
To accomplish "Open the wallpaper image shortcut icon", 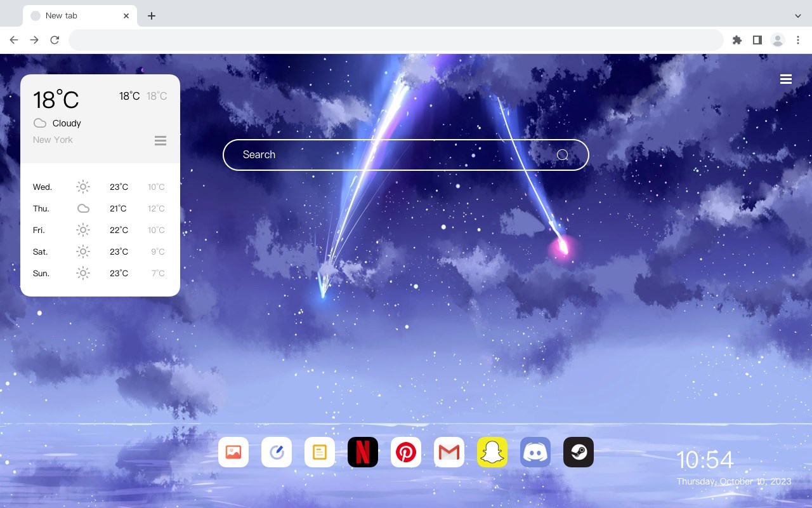I will click(233, 452).
